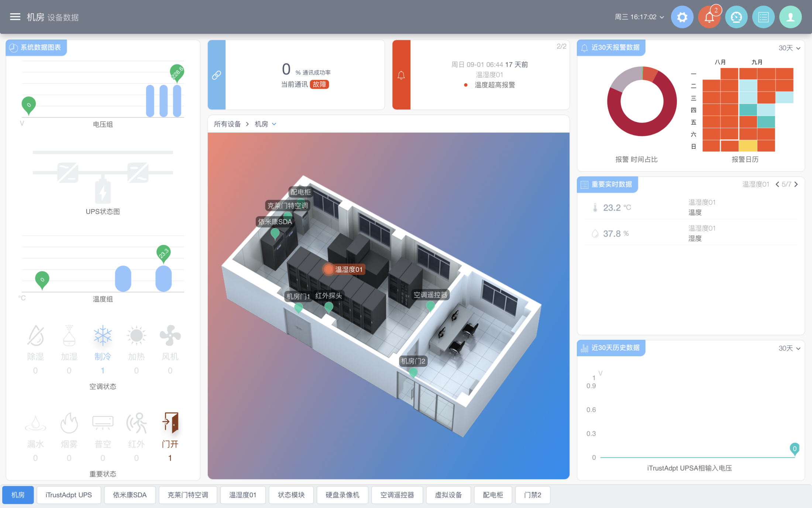Open the settings gear icon
This screenshot has width=812, height=508.
point(682,17)
